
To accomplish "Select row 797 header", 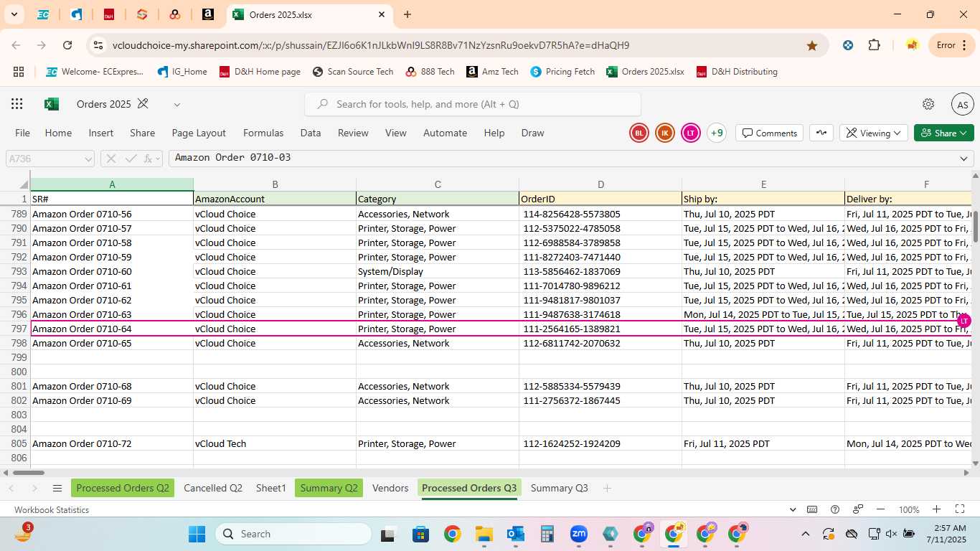I will [x=19, y=329].
